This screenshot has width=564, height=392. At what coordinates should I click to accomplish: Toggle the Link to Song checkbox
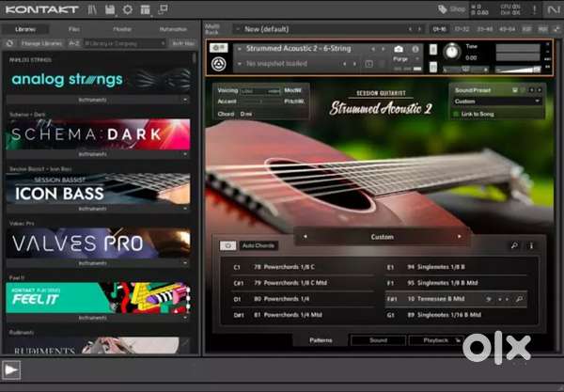(456, 114)
